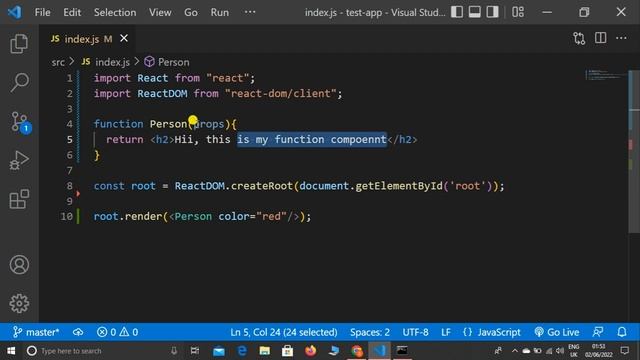
Task: Click the word Person in function declaration
Action: pyautogui.click(x=168, y=124)
